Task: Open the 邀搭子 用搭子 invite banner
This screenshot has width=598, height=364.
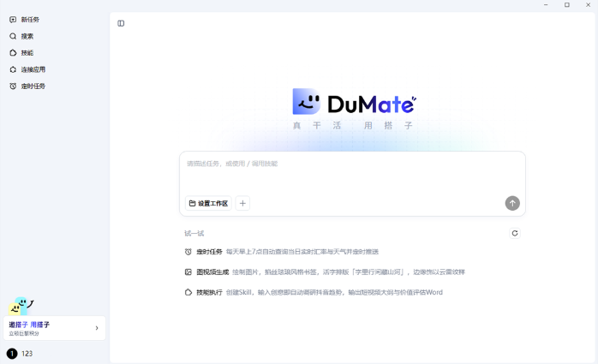Action: click(55, 328)
